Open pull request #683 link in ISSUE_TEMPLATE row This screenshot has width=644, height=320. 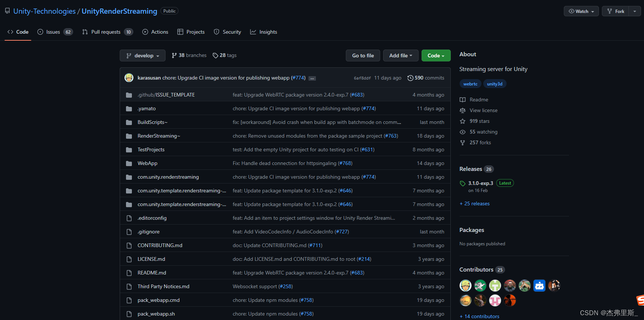tap(357, 95)
